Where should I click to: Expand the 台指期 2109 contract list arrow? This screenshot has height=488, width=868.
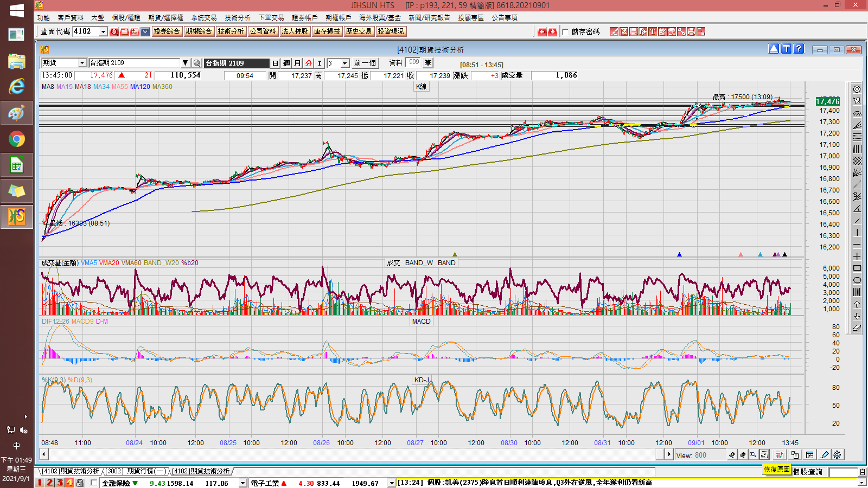tap(185, 63)
